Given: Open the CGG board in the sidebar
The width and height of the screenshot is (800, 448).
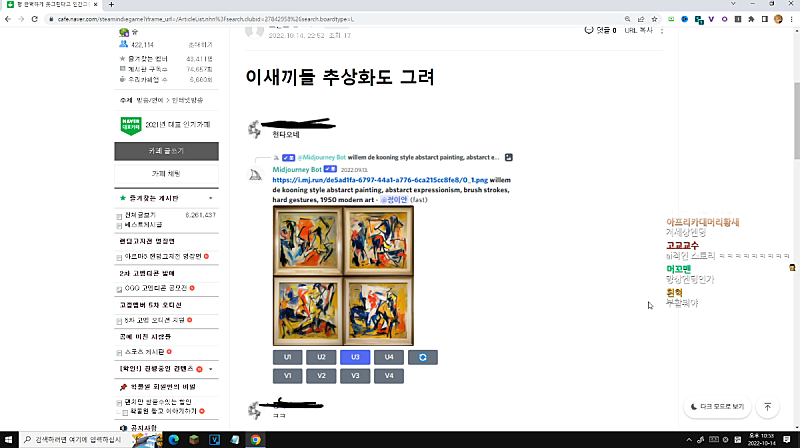Looking at the screenshot, I should pyautogui.click(x=156, y=288).
